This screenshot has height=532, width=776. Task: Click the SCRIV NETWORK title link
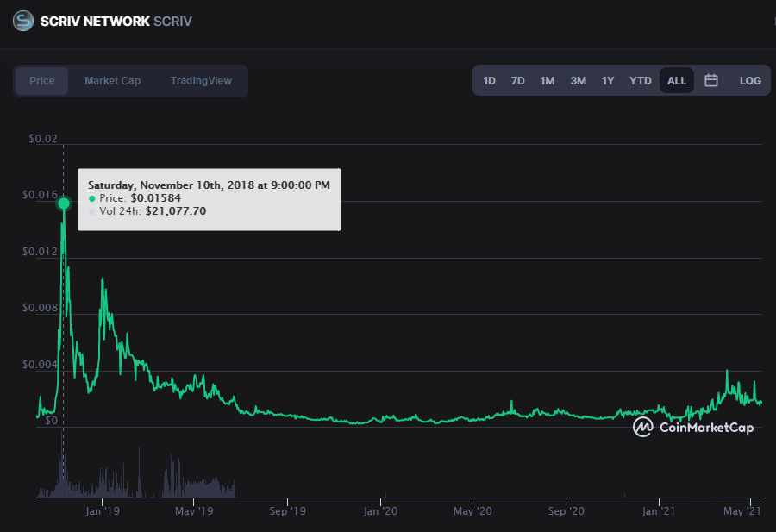93,21
